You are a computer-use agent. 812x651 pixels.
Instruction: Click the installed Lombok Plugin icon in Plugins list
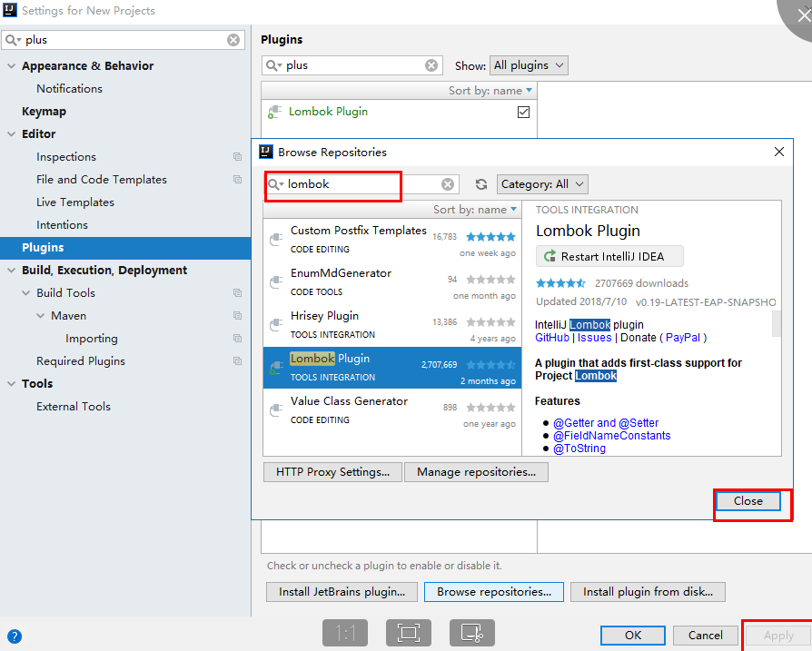[x=274, y=112]
